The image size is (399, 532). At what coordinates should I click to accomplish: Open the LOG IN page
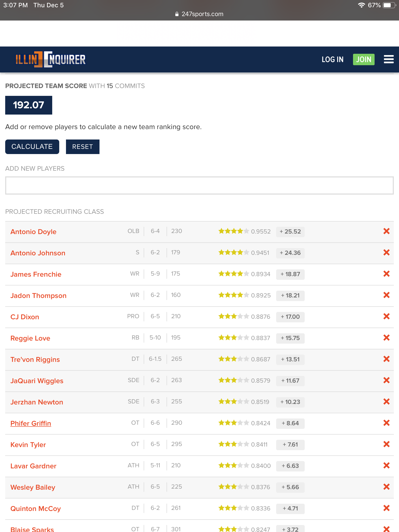[332, 59]
